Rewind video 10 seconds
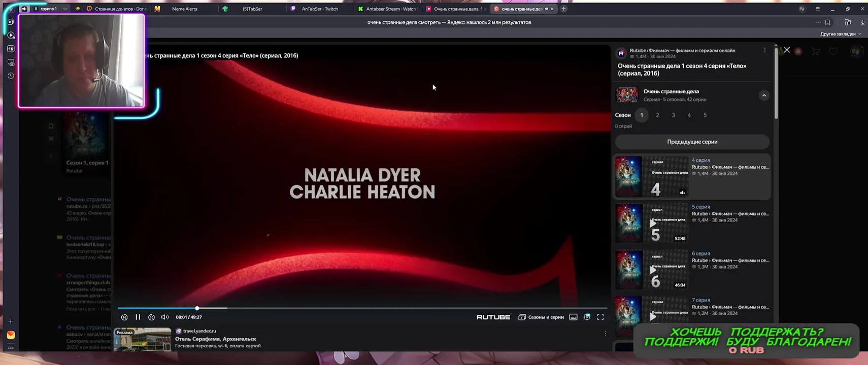 [124, 317]
